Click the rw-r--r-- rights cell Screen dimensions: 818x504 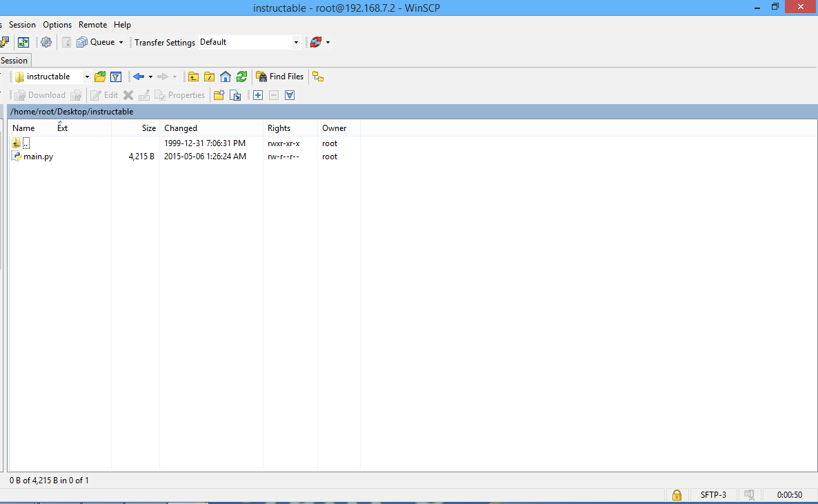(x=283, y=157)
